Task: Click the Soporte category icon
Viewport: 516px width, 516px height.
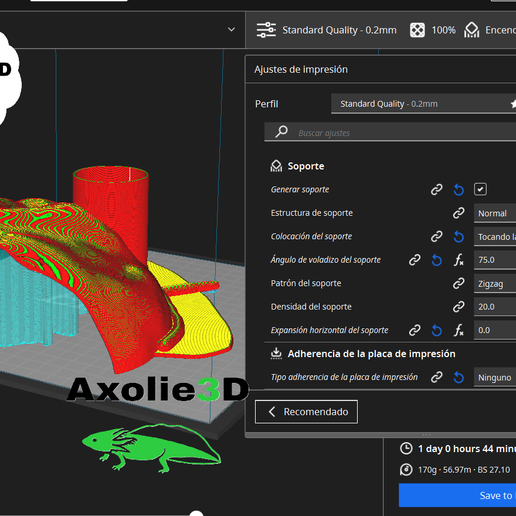Action: tap(276, 166)
